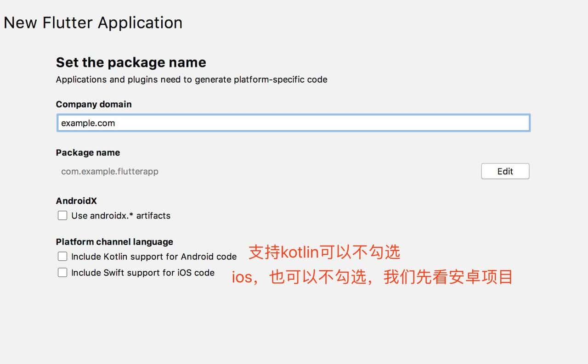Click the New Flutter Application title
The width and height of the screenshot is (588, 364).
(93, 22)
